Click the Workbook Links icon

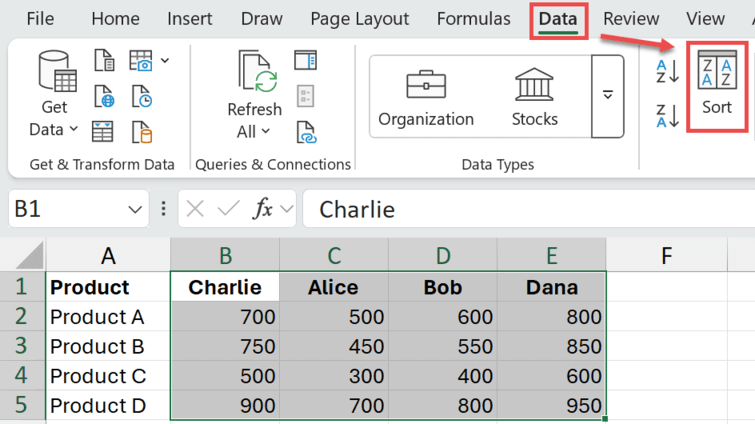pos(306,131)
